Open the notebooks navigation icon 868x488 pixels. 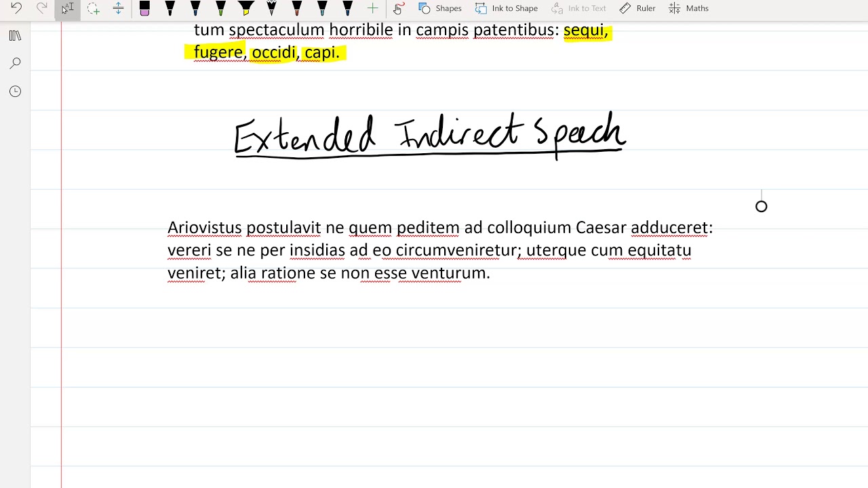15,35
